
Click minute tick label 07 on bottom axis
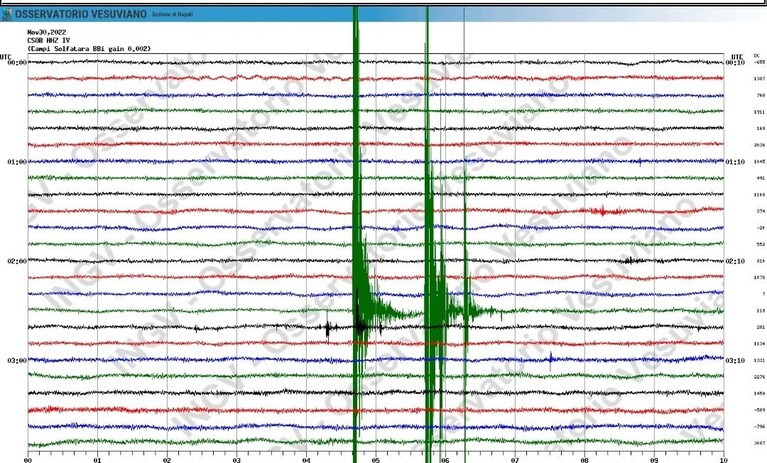[x=515, y=460]
